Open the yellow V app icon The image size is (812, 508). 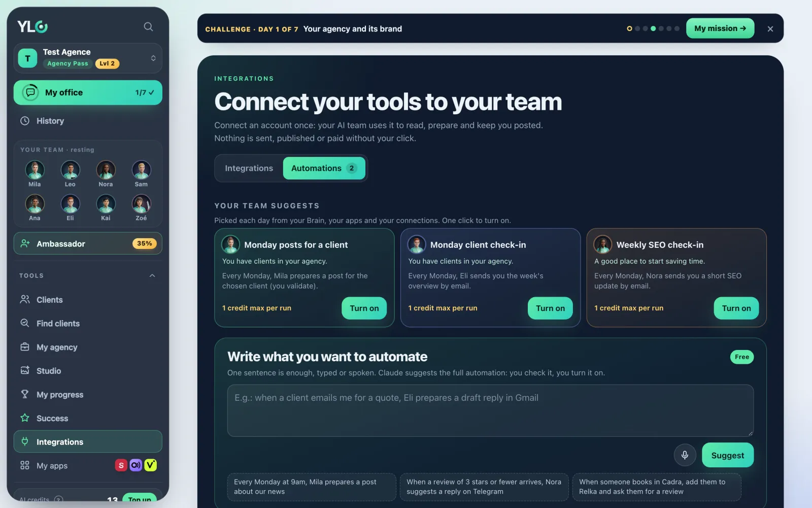pos(150,465)
